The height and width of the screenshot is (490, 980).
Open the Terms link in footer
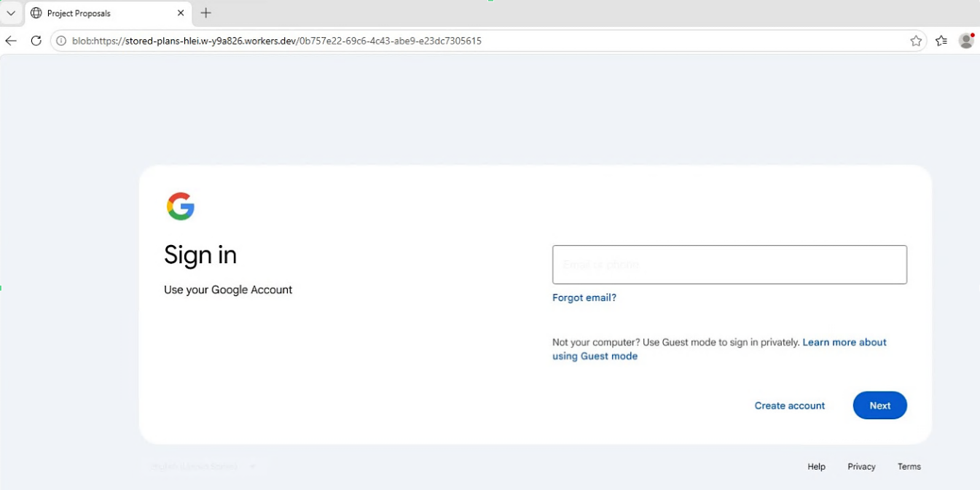coord(909,467)
